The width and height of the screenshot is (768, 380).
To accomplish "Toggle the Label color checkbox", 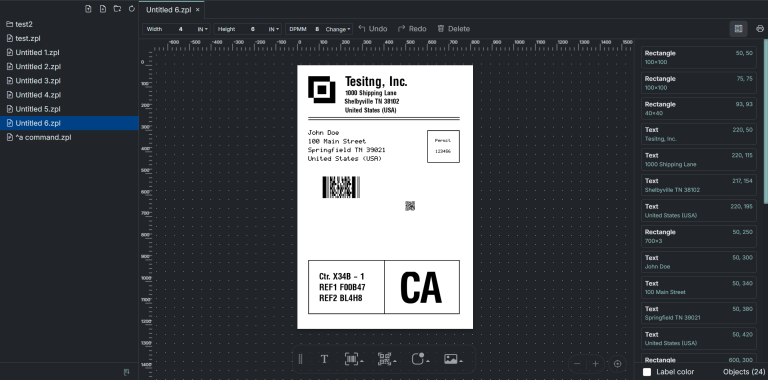I will click(647, 372).
